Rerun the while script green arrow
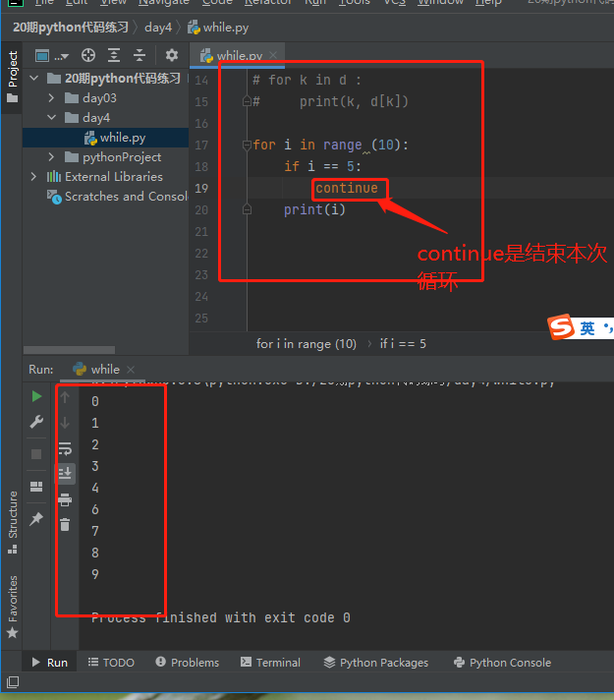614x700 pixels. 36,396
